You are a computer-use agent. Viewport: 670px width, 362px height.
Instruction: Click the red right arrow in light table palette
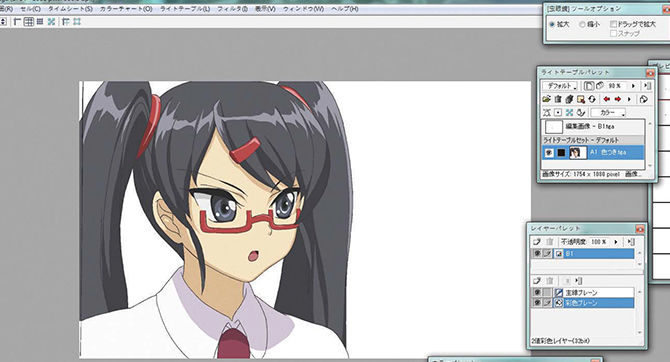[617, 99]
